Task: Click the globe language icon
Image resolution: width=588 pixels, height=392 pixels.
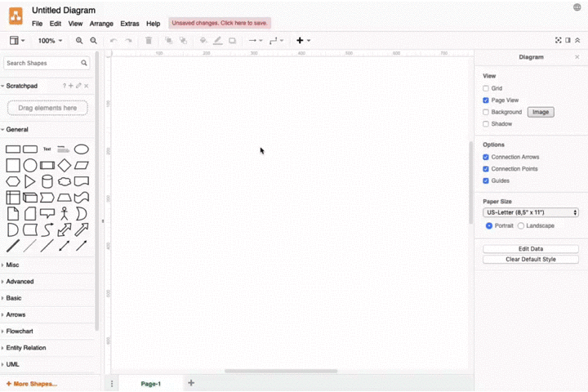Action: tap(577, 7)
